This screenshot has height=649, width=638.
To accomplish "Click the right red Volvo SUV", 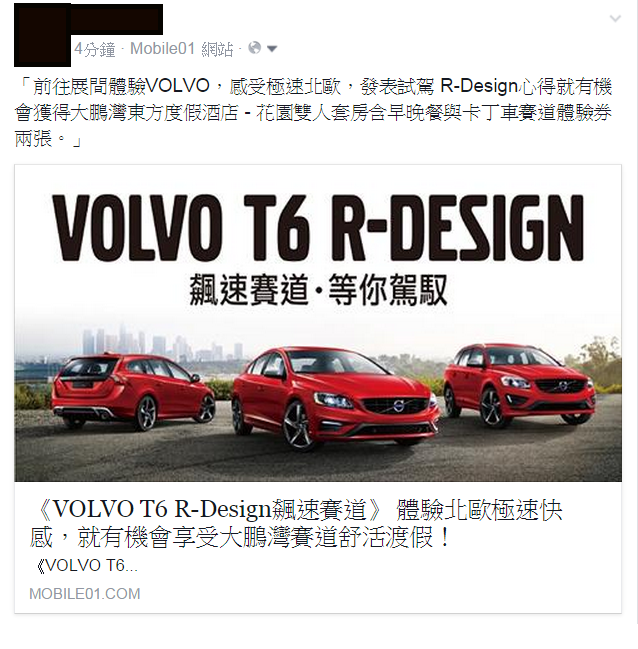I will 520,384.
